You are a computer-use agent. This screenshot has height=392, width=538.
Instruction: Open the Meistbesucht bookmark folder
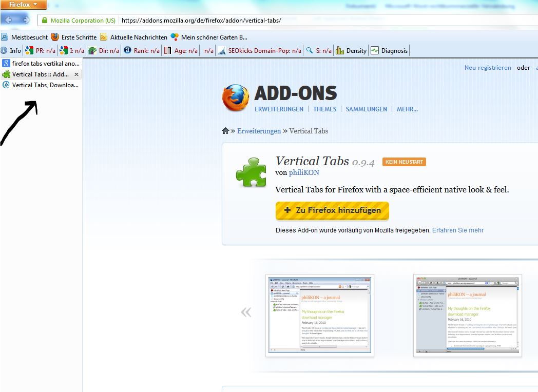click(25, 37)
